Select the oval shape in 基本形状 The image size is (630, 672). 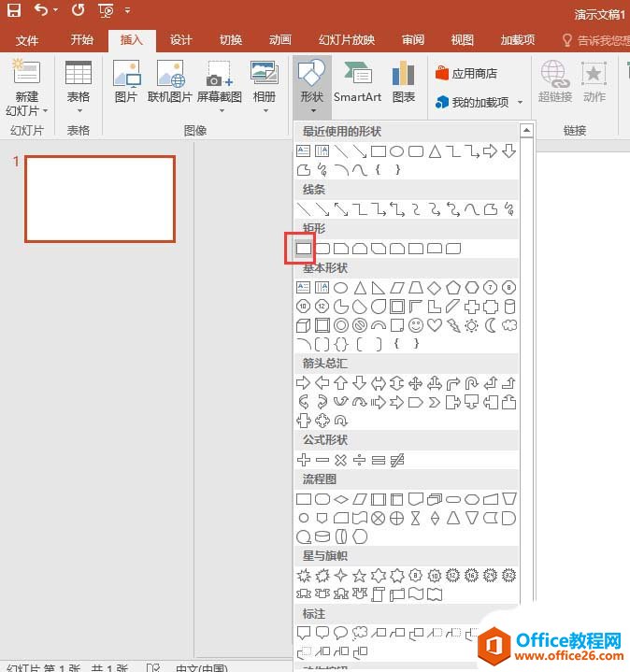[341, 288]
